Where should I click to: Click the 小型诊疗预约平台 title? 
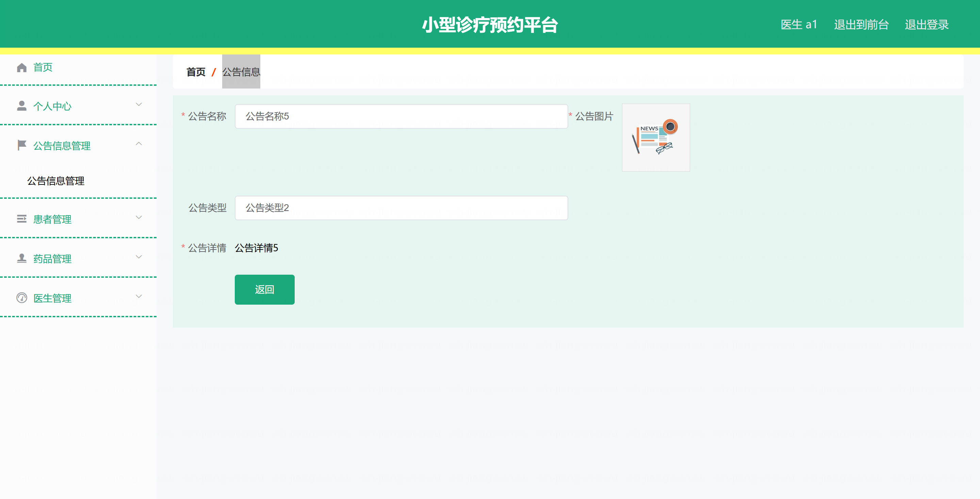490,25
